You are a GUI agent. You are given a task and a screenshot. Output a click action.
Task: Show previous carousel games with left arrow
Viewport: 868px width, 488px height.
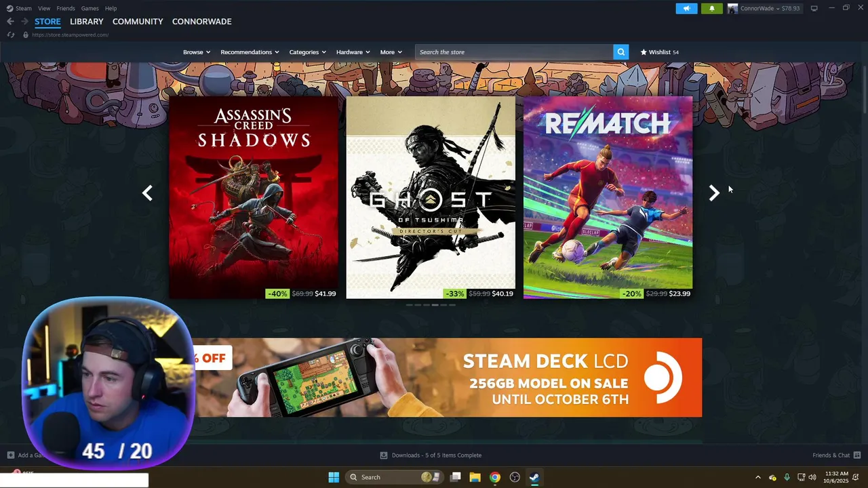click(x=147, y=193)
